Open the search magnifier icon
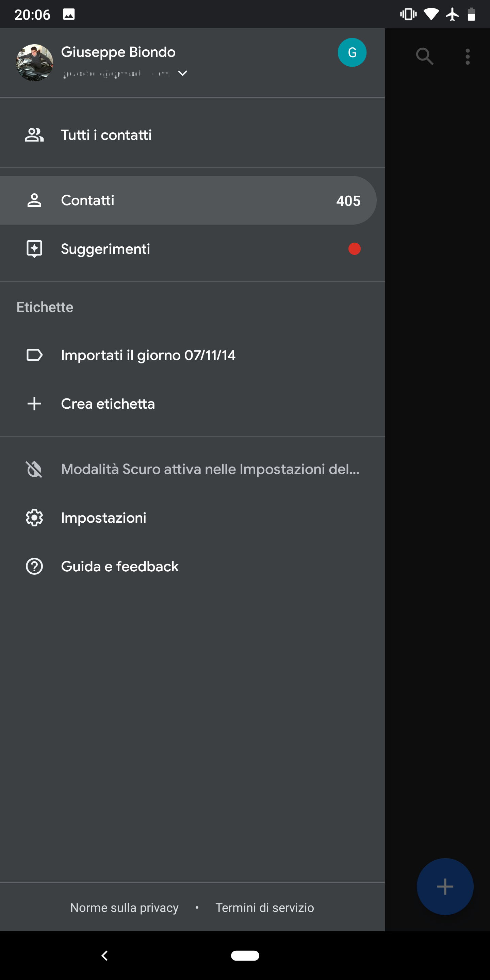This screenshot has height=980, width=490. coord(425,56)
